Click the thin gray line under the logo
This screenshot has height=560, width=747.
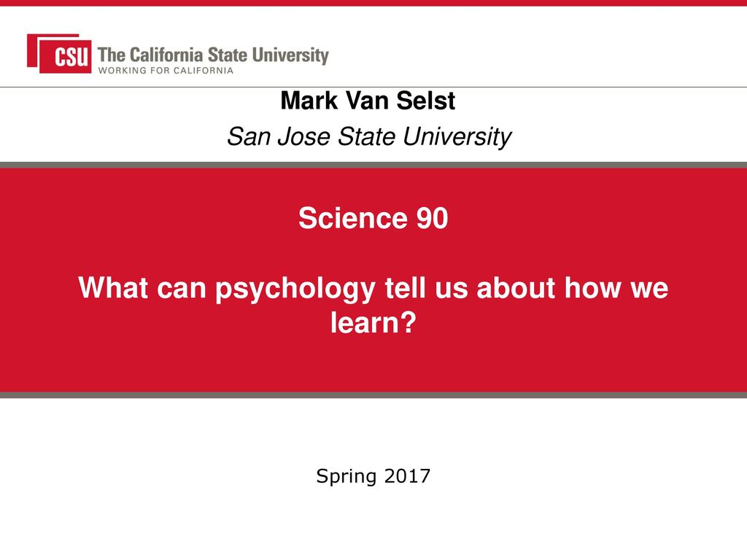coord(373,87)
